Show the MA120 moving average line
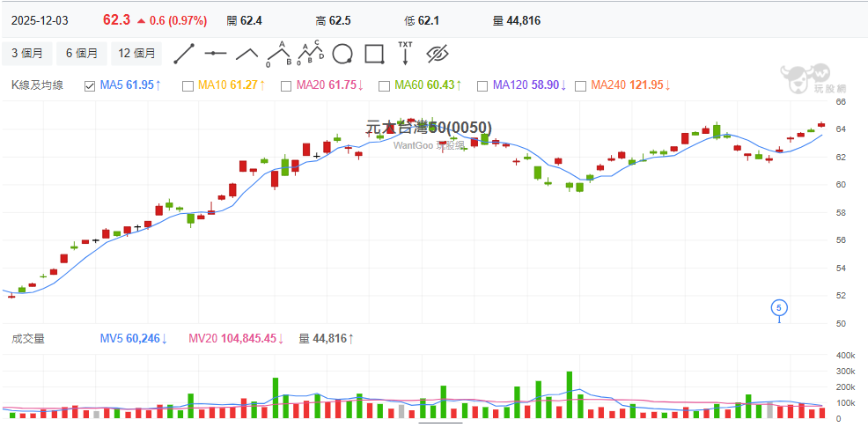868x427 pixels. pos(482,85)
